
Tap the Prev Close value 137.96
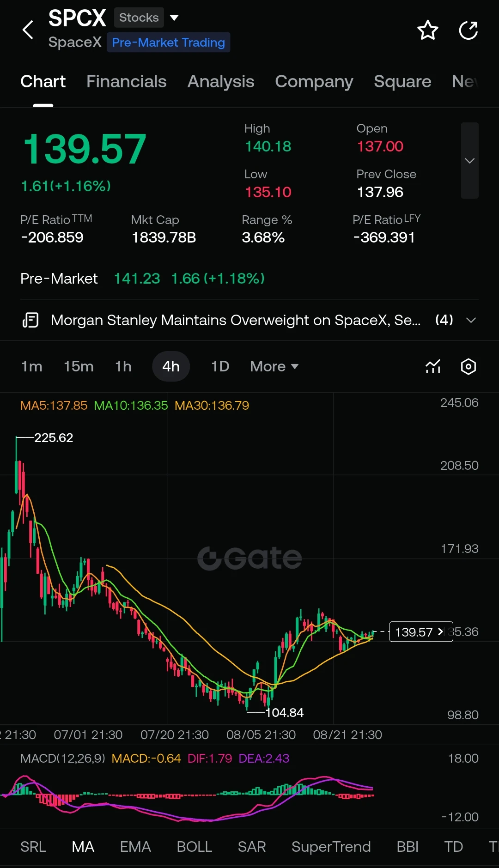[380, 192]
